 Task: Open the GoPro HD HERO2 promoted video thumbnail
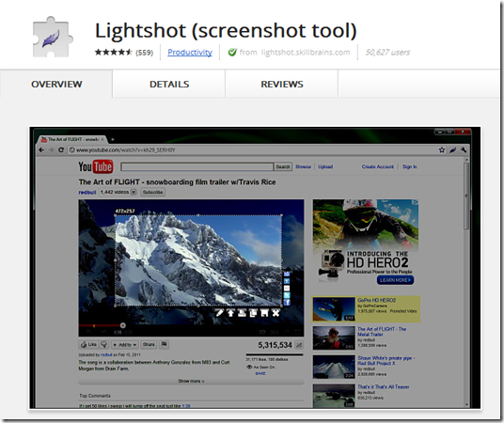coord(334,309)
